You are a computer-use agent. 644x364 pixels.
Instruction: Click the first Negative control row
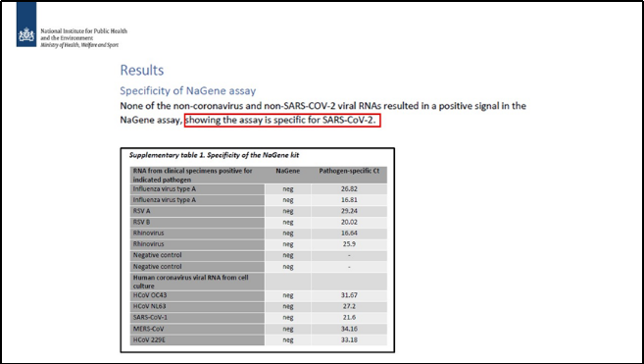[x=259, y=255]
